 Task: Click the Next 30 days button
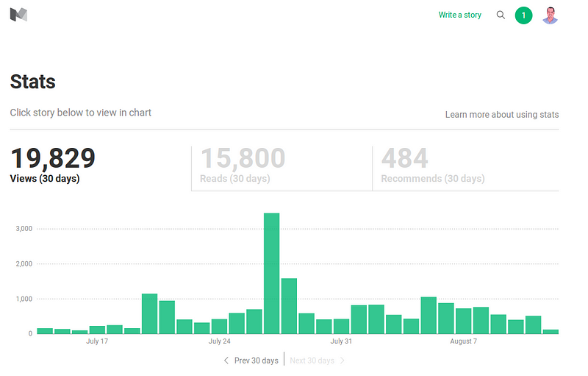[312, 361]
